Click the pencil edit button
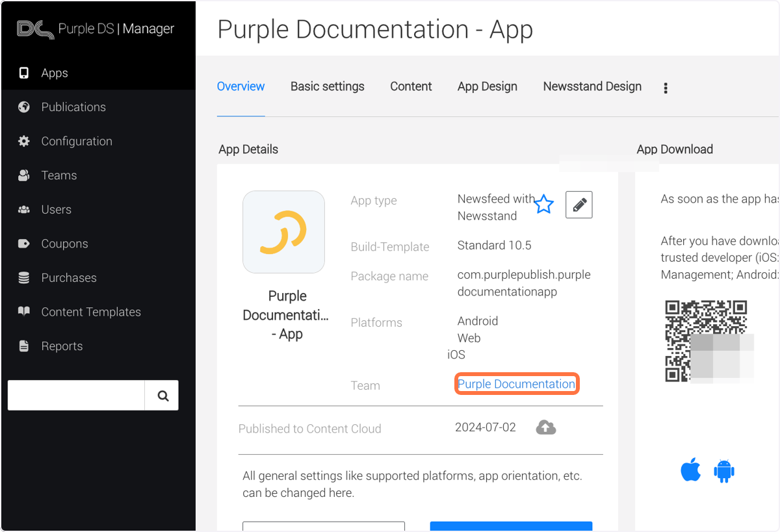This screenshot has height=532, width=780. (x=579, y=205)
